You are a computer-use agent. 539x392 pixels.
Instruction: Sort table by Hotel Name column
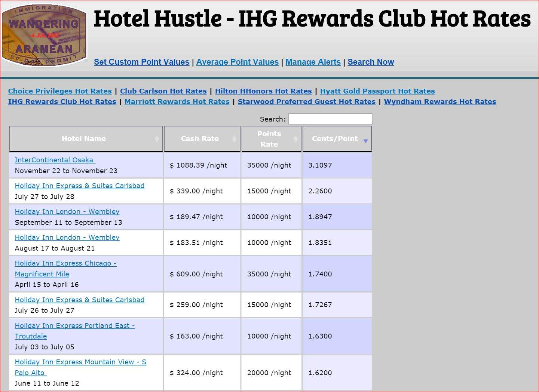pos(84,139)
